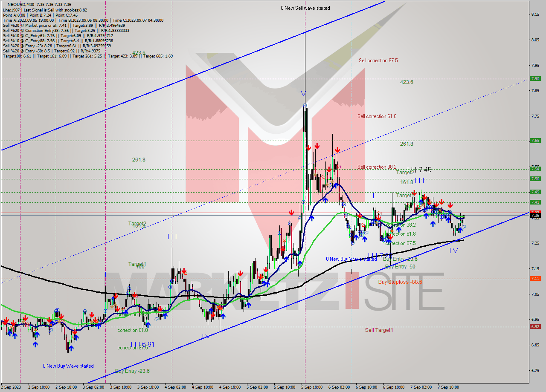Screen dimensions: 546x392
Task: Select the black 7.36 current price tag
Action: coord(535,216)
